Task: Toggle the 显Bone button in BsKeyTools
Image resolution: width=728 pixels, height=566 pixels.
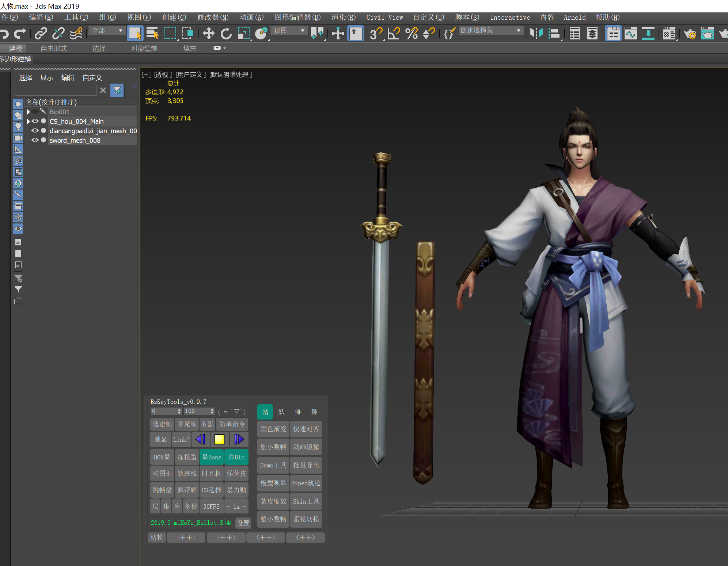Action: coord(212,457)
